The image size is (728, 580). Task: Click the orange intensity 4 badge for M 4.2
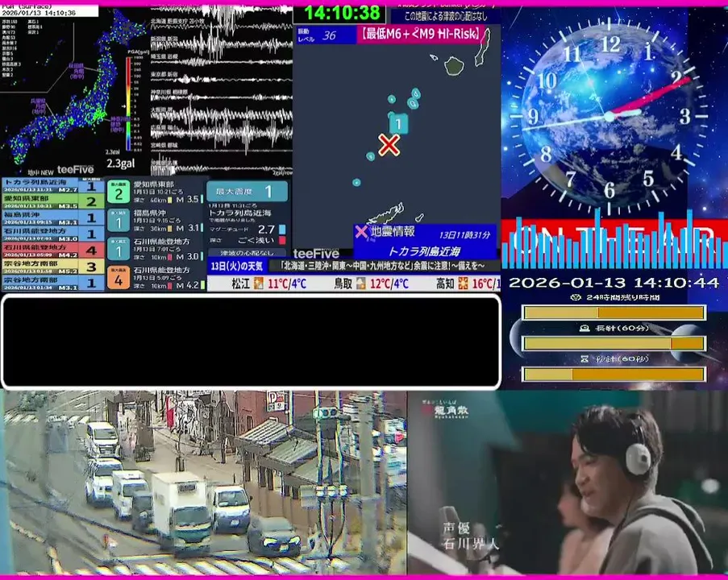click(x=119, y=278)
